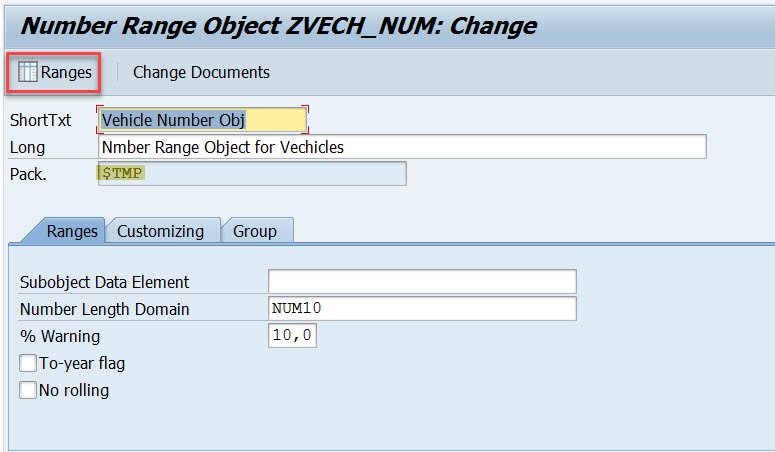The height and width of the screenshot is (452, 775).
Task: Select the % Warning value field
Action: (x=292, y=335)
